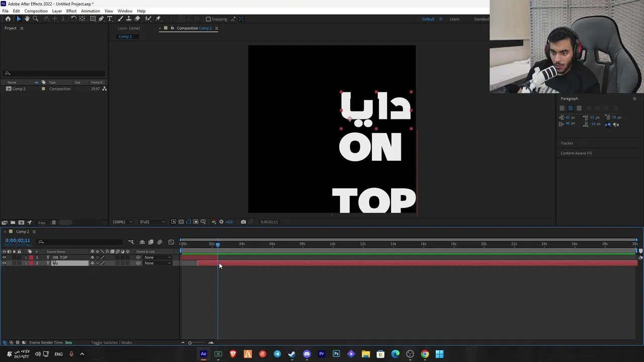Select the Clone Stamp tool
The height and width of the screenshot is (362, 644).
(129, 19)
